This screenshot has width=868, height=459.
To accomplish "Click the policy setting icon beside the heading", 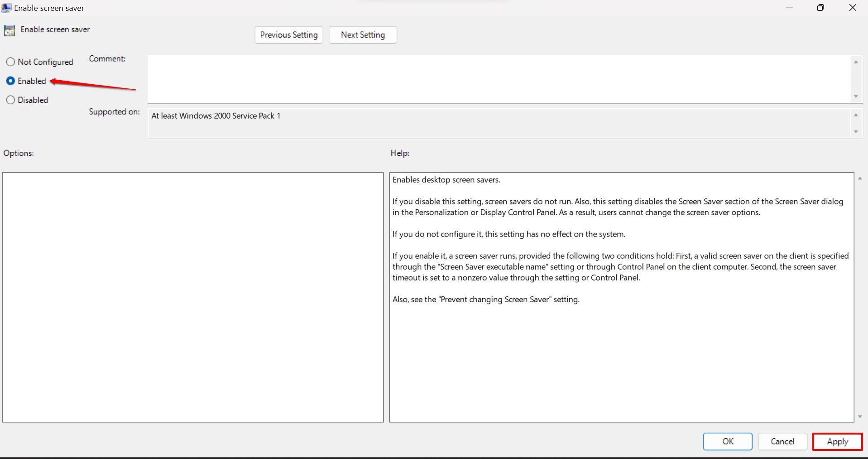I will [x=10, y=31].
